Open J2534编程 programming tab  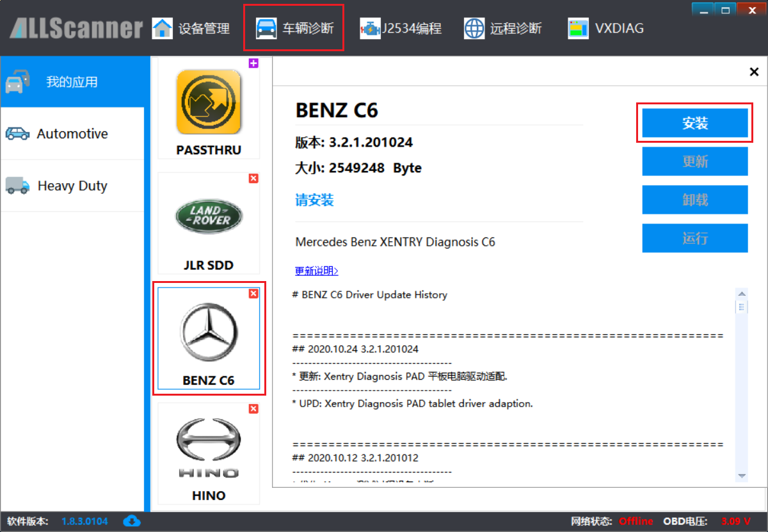(x=401, y=28)
